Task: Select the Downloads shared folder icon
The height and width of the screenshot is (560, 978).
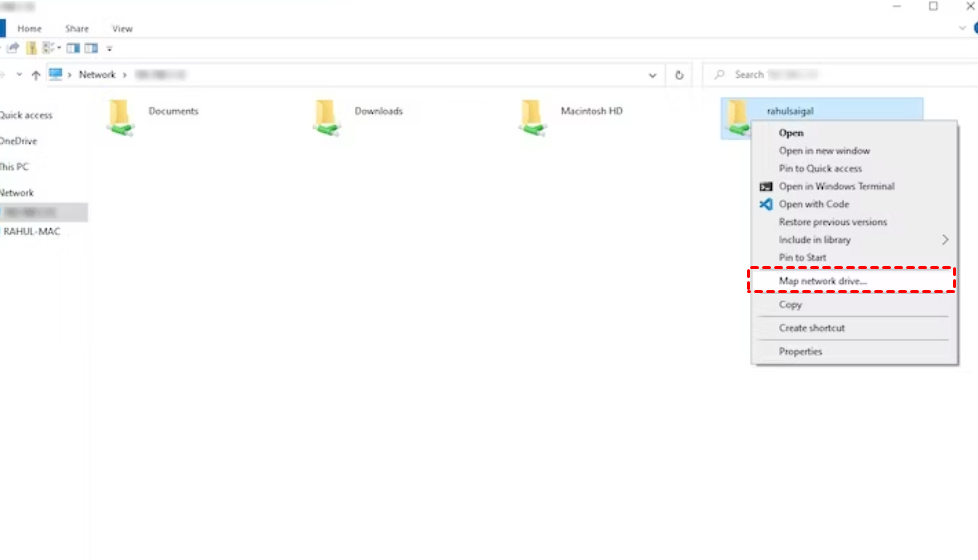Action: tap(326, 117)
